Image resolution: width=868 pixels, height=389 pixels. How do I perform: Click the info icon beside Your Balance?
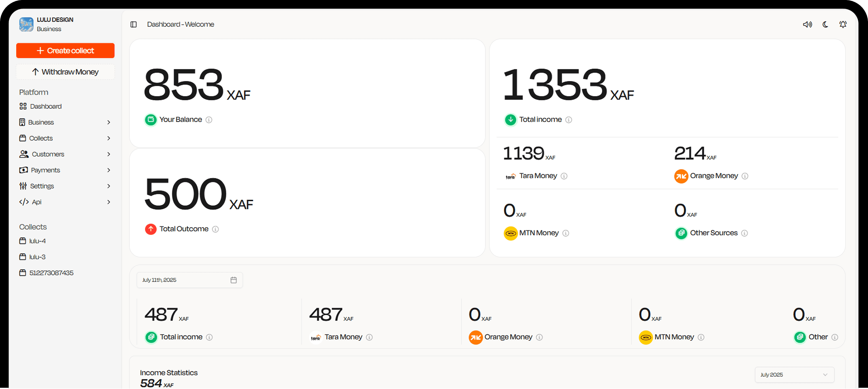click(209, 120)
